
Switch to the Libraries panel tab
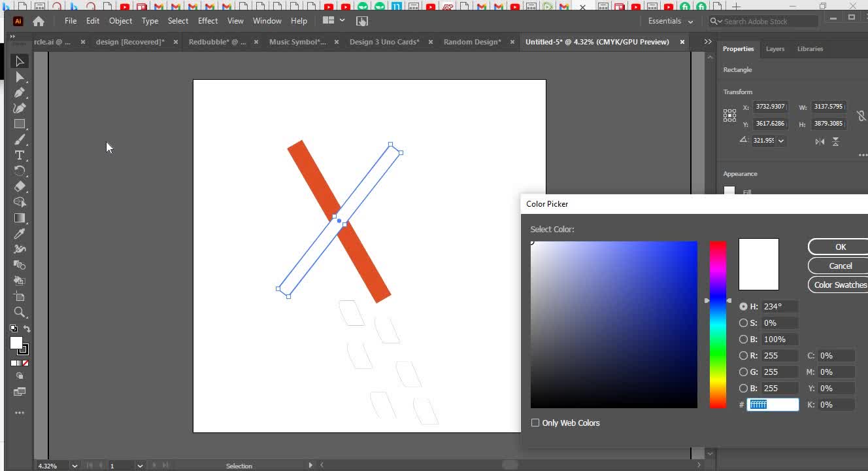(x=810, y=49)
